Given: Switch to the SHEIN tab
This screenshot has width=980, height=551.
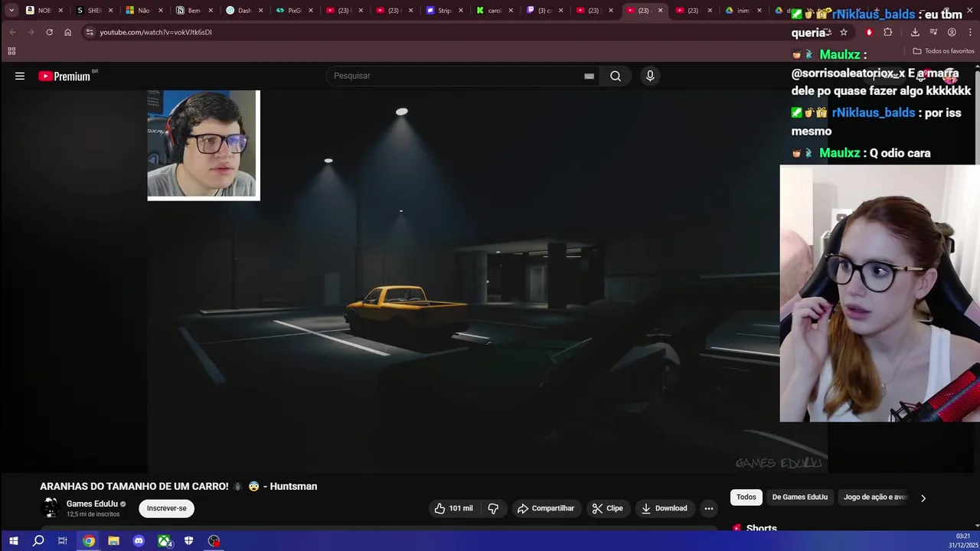Looking at the screenshot, I should pos(94,11).
